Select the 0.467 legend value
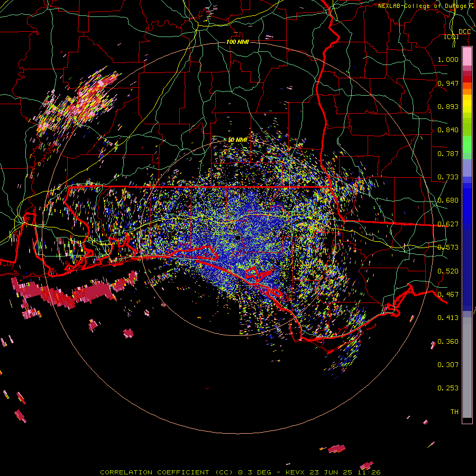Screen dimensions: 476x476 click(448, 294)
